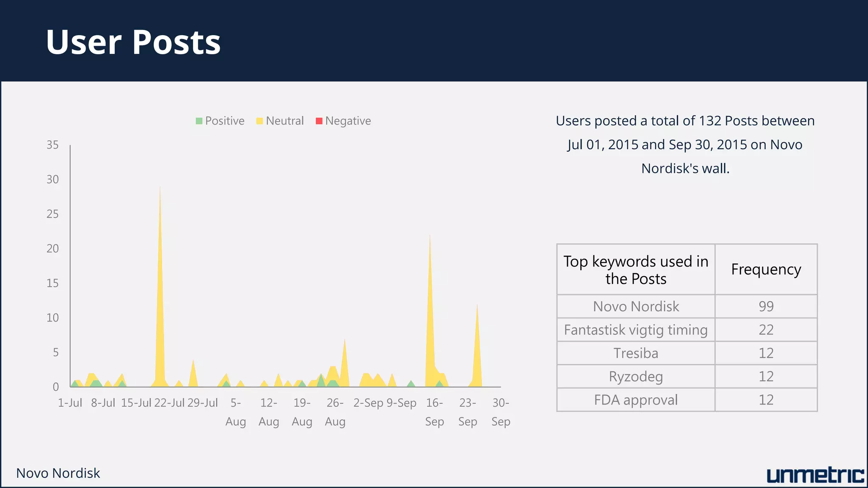Click the '29-Jul' axis label
The image size is (868, 488).
(203, 403)
